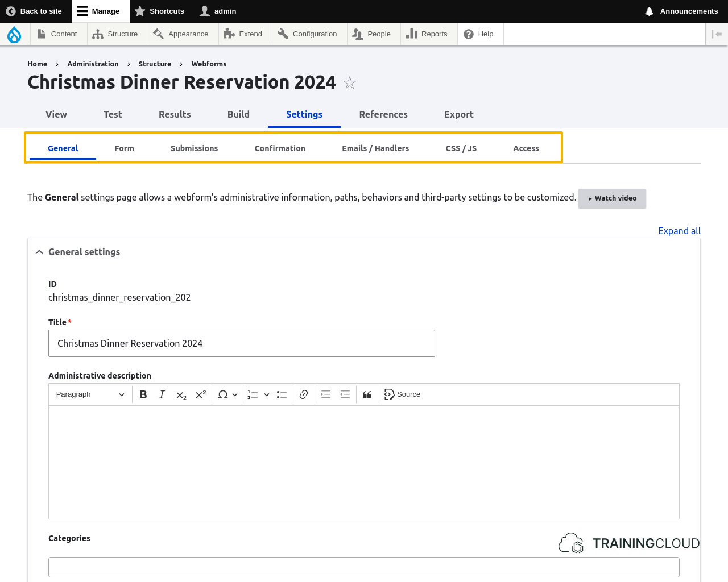Click the Home breadcrumb link

click(37, 64)
